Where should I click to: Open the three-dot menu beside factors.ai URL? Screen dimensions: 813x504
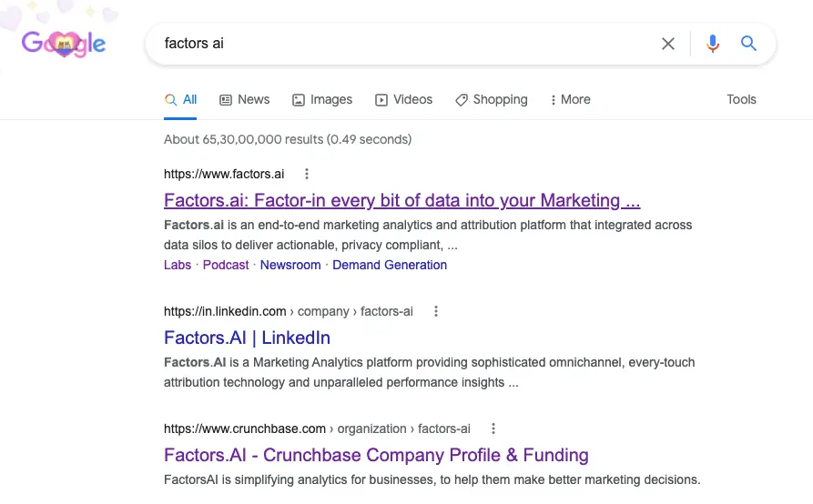click(x=307, y=174)
